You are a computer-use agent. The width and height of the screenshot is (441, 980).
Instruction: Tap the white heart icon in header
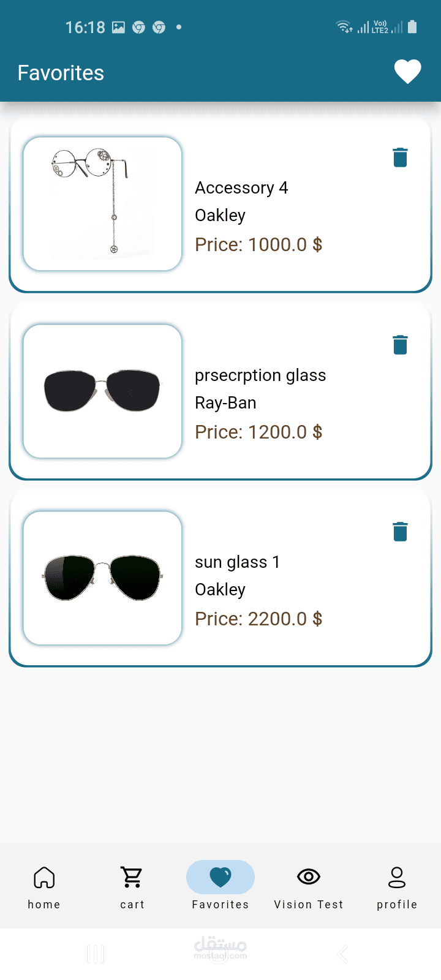pyautogui.click(x=407, y=72)
